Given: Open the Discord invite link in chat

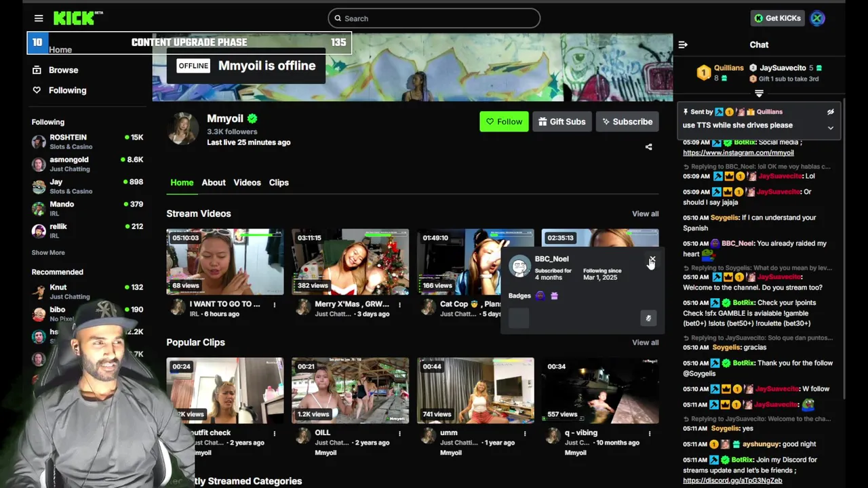Looking at the screenshot, I should pyautogui.click(x=732, y=481).
